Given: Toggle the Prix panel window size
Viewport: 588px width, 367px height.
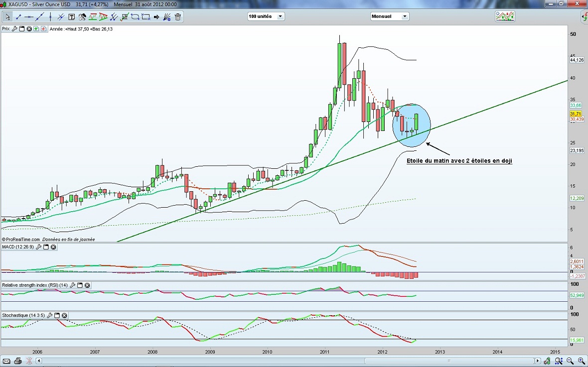Looking at the screenshot, I should 22,29.
